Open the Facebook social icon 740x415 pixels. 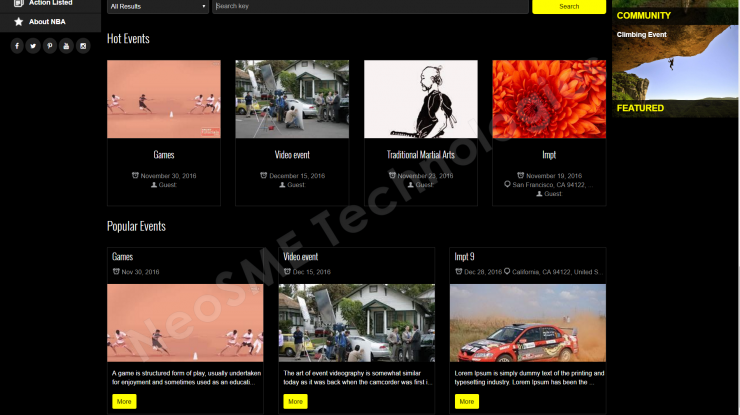point(17,46)
